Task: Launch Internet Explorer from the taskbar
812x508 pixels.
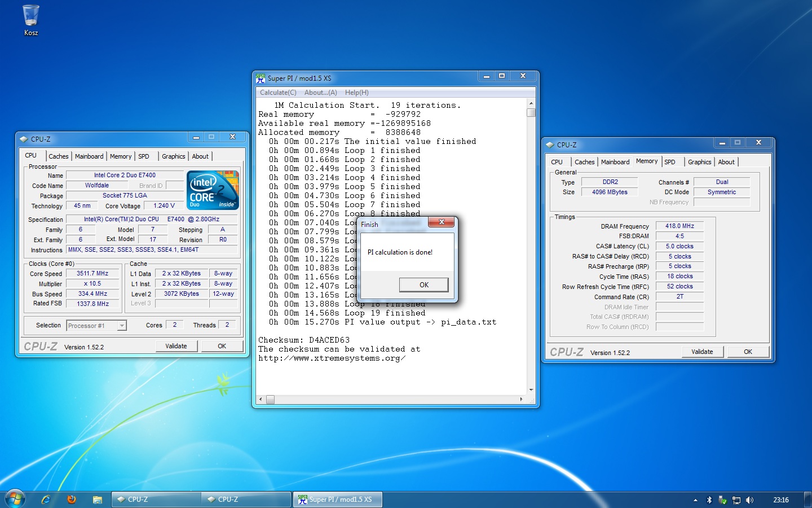Action: click(x=46, y=500)
